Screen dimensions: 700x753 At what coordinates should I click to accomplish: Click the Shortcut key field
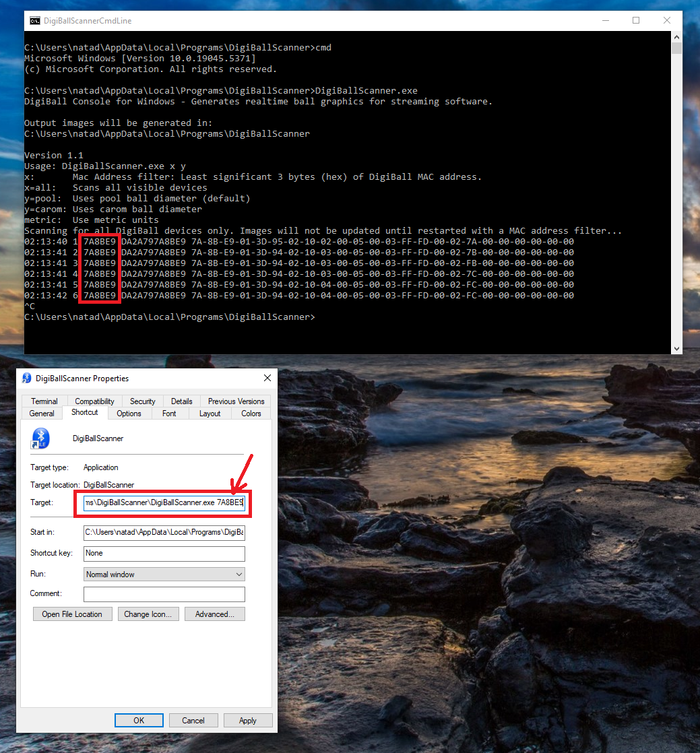point(164,553)
